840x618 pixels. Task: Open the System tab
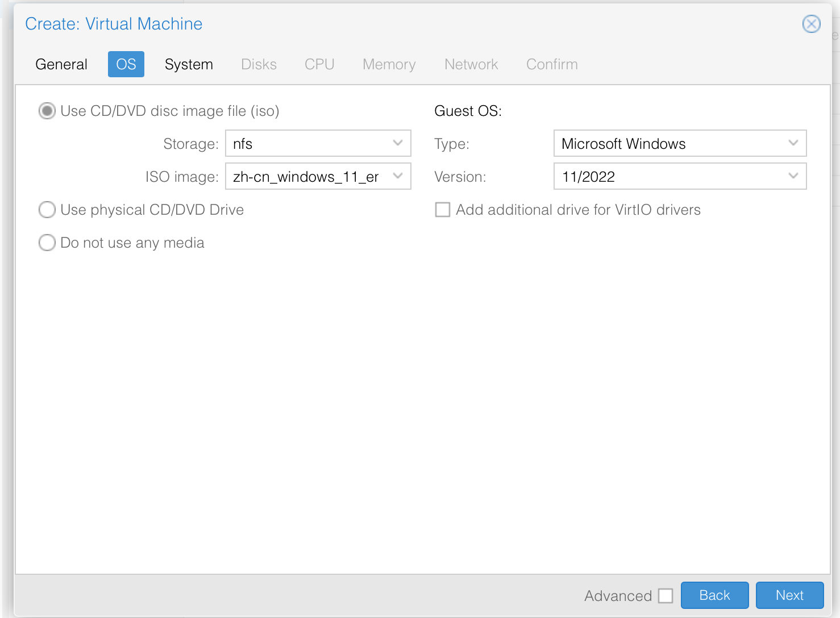[189, 64]
